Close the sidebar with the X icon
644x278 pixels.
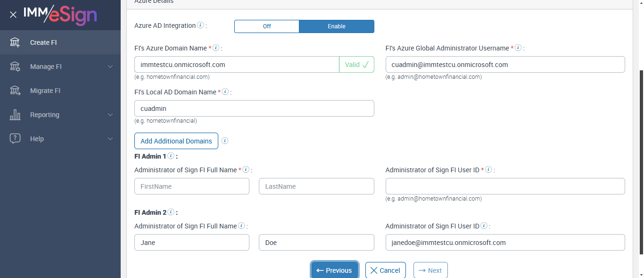pyautogui.click(x=13, y=15)
